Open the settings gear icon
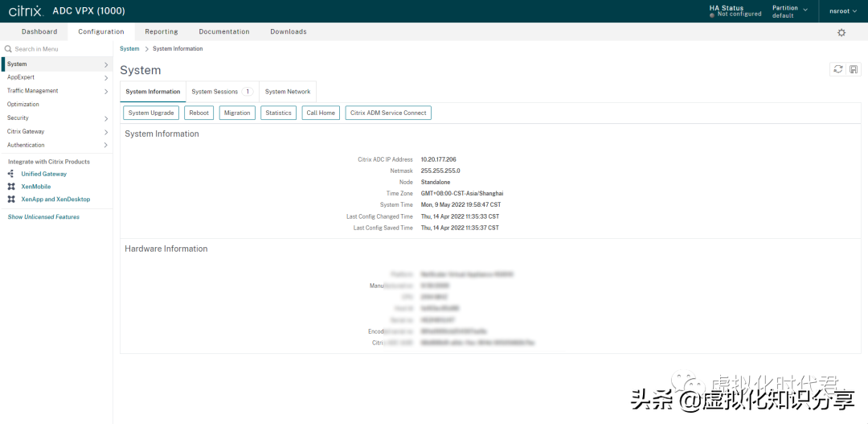The image size is (868, 424). point(841,33)
